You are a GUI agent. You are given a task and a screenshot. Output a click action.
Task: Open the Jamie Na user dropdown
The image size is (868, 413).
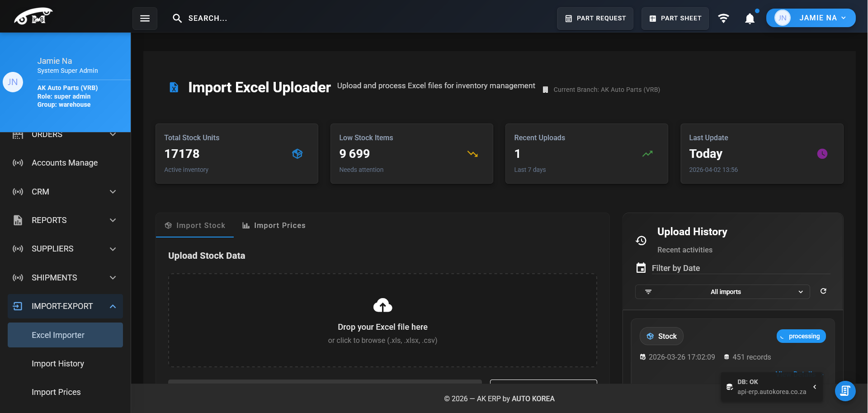(811, 18)
